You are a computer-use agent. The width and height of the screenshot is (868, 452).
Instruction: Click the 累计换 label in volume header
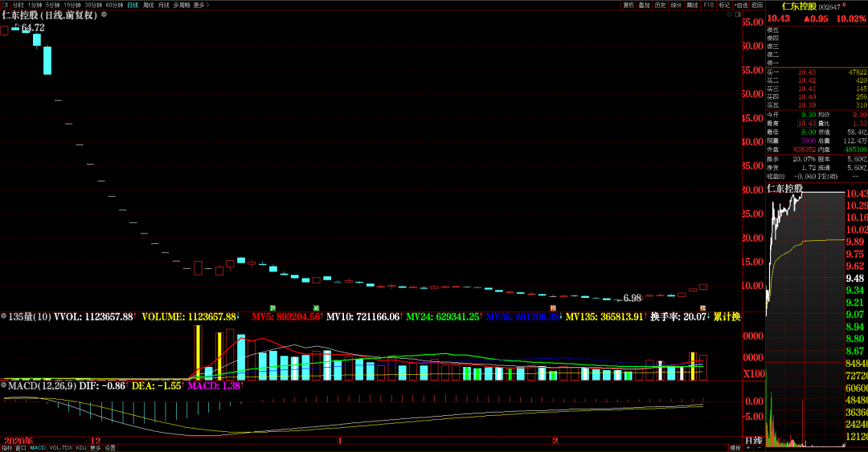click(x=727, y=316)
